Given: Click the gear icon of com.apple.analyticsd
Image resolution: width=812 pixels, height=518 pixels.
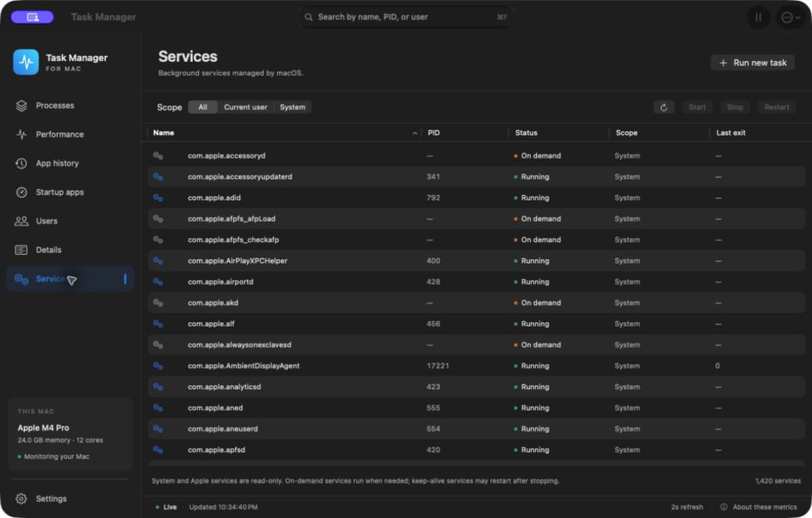Looking at the screenshot, I should [x=158, y=386].
